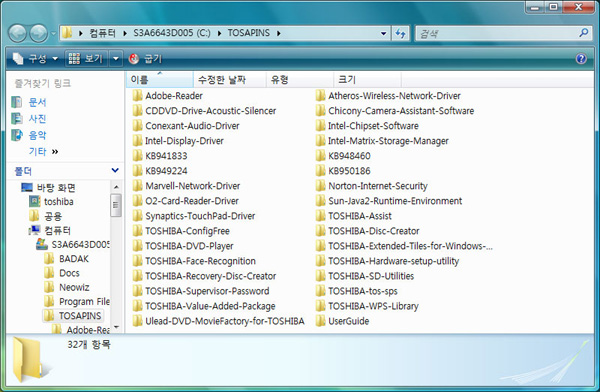Screen dimensions: 600x392
Task: Select the Atheros-Wireless-Network-Driver folder icon
Action: 320,96
